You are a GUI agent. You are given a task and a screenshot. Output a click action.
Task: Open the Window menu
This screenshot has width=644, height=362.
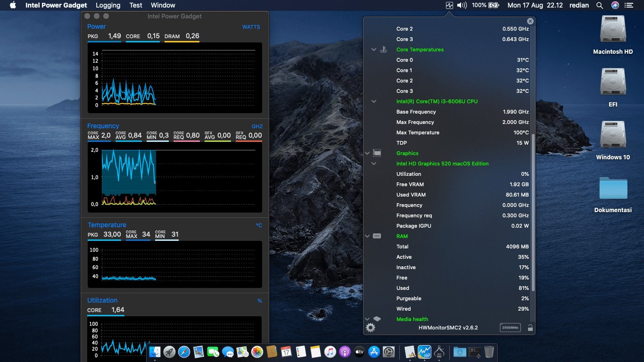click(163, 5)
